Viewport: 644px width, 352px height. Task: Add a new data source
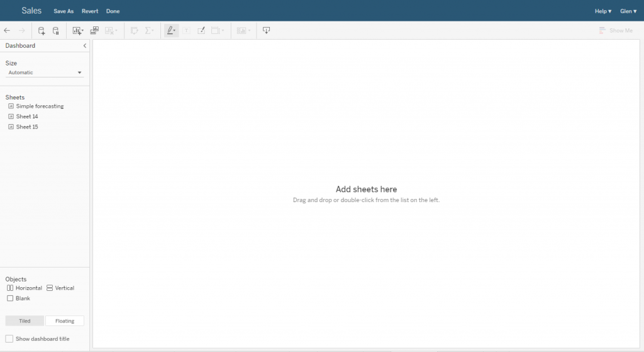pyautogui.click(x=41, y=30)
